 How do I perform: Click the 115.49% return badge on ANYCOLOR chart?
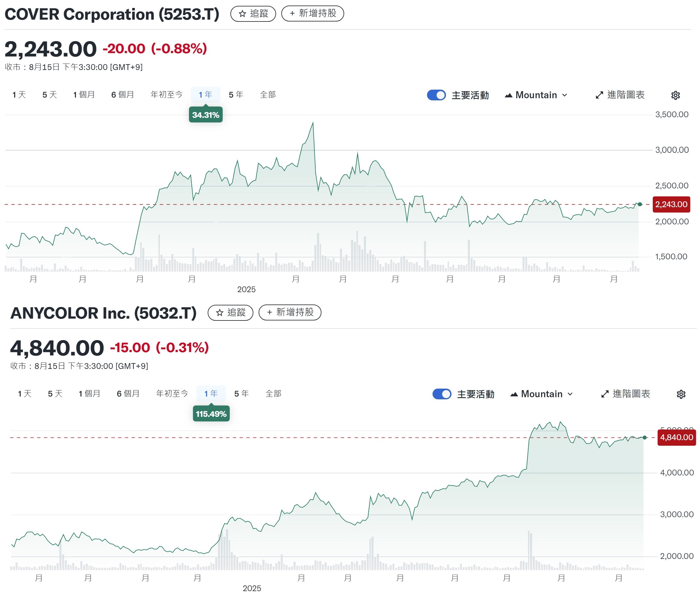point(211,414)
